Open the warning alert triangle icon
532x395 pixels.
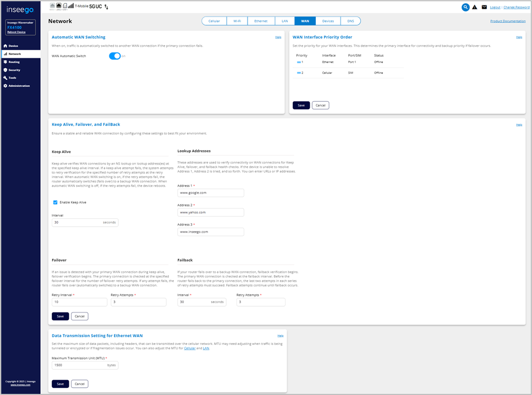tap(475, 7)
